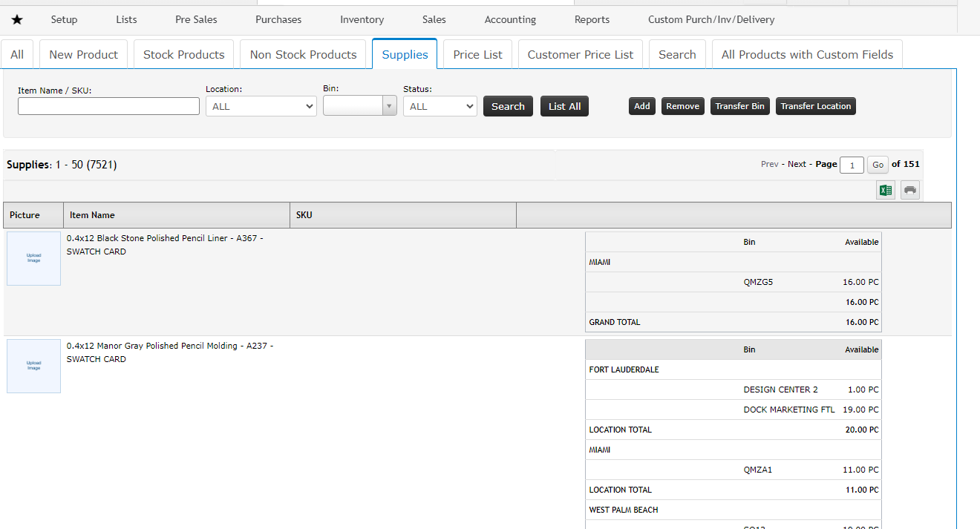980x529 pixels.
Task: Open the Reports menu
Action: (x=592, y=19)
